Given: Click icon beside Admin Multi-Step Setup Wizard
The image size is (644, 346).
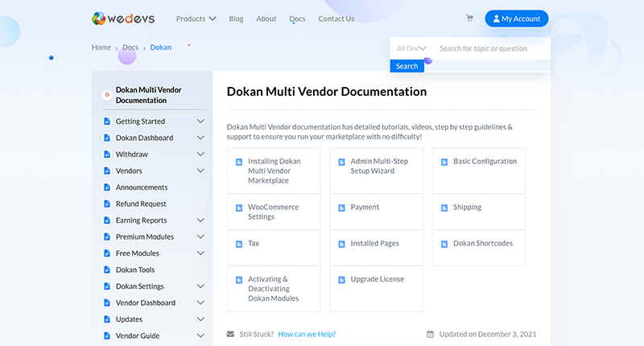Looking at the screenshot, I should pyautogui.click(x=341, y=162).
